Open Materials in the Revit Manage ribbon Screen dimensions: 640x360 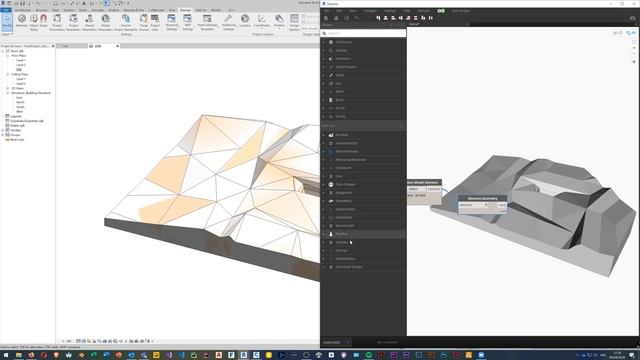22,21
